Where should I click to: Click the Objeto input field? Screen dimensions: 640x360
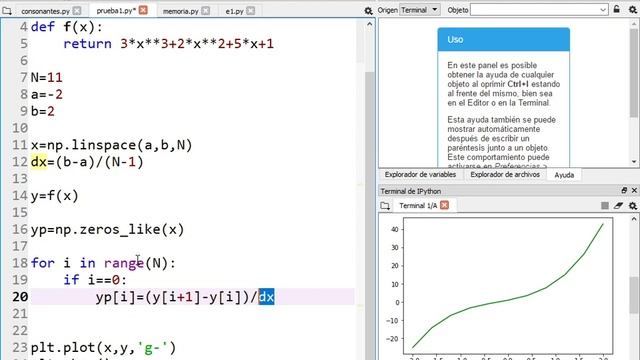(x=535, y=10)
